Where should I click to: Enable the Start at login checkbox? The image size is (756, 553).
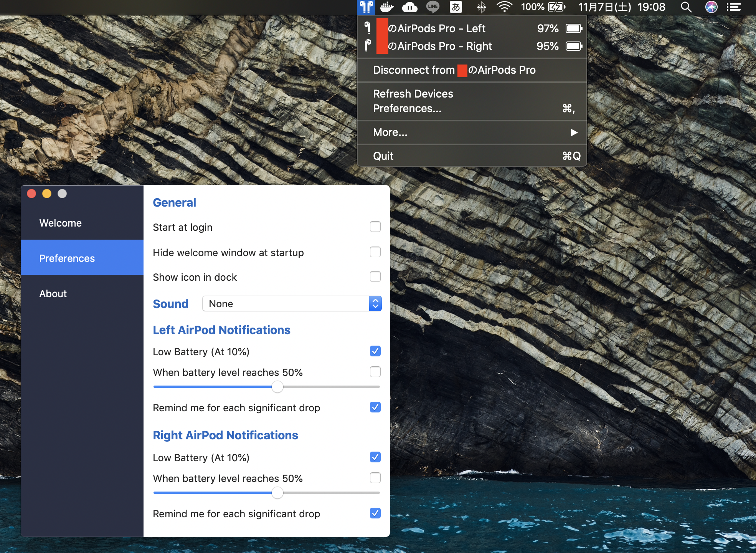tap(375, 227)
